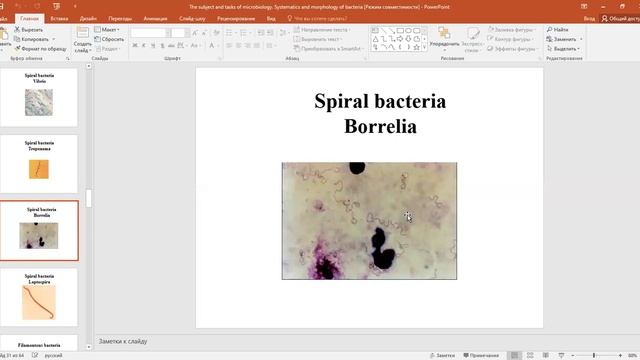Open the font size dropdown
The height and width of the screenshot is (360, 640).
[187, 33]
